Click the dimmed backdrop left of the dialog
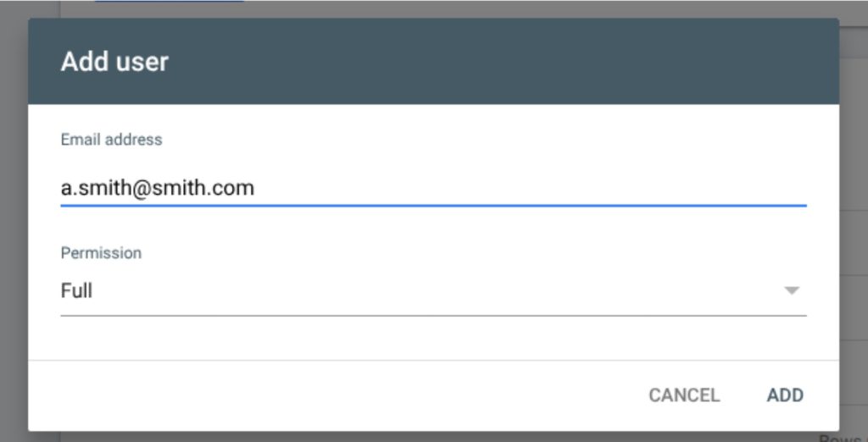The height and width of the screenshot is (442, 868). [x=14, y=221]
